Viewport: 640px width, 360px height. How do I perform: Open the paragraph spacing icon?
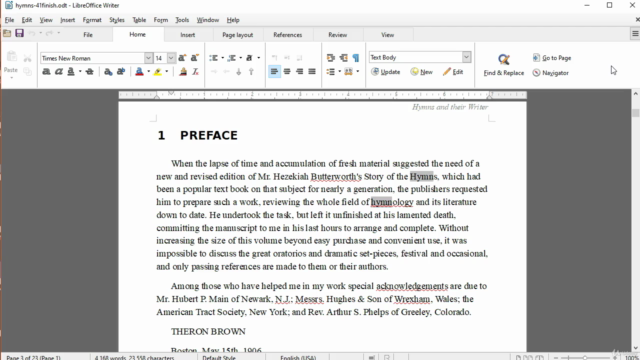click(x=348, y=72)
